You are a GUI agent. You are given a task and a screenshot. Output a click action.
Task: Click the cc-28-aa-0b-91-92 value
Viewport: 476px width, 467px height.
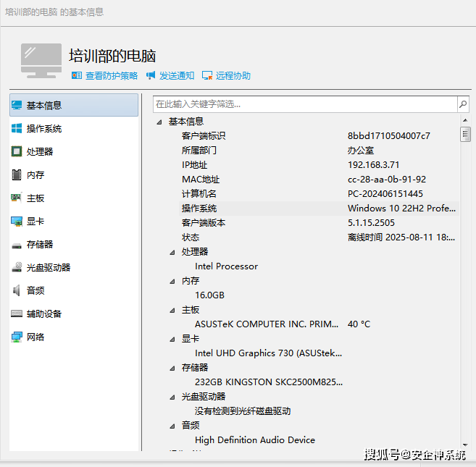pos(387,180)
